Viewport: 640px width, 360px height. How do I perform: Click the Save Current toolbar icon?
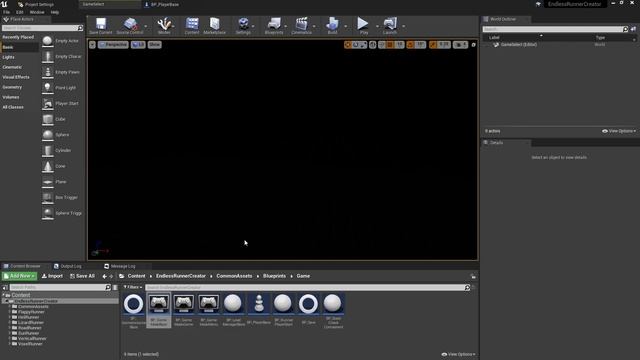point(100,26)
